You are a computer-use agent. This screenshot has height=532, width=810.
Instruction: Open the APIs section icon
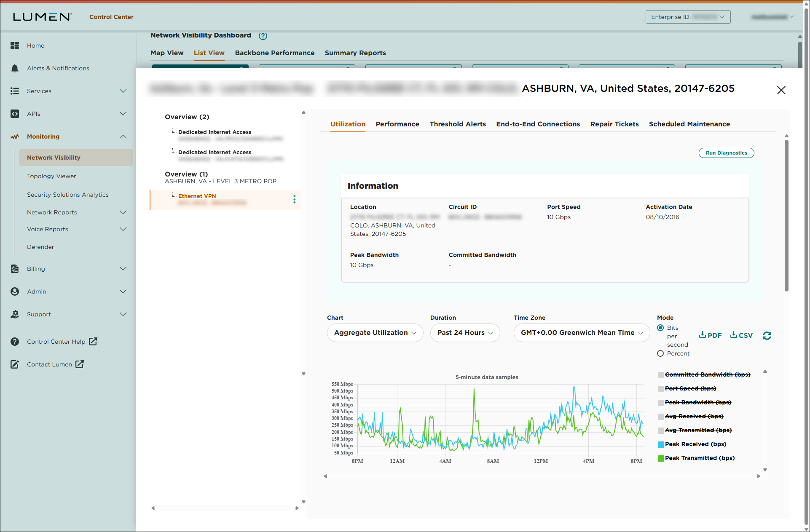(x=15, y=113)
